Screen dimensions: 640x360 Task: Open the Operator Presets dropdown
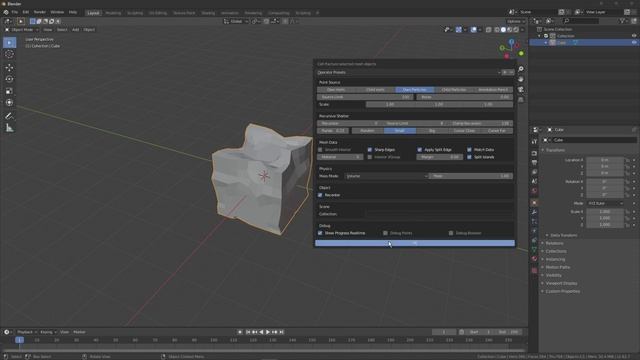click(x=409, y=72)
